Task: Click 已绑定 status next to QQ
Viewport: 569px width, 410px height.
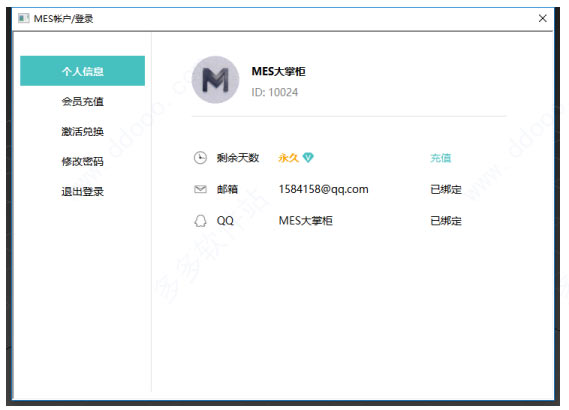Action: tap(446, 221)
